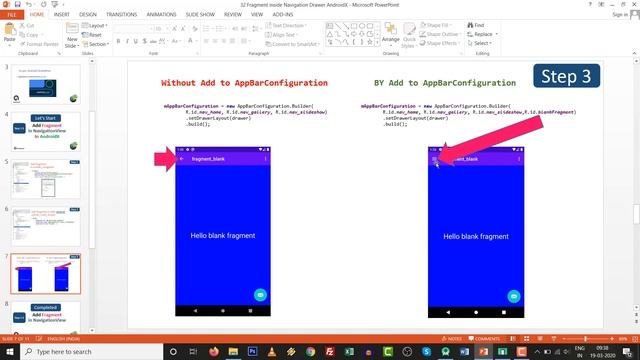This screenshot has height=360, width=640.
Task: Open Change Case dropdown
Action: tap(176, 41)
